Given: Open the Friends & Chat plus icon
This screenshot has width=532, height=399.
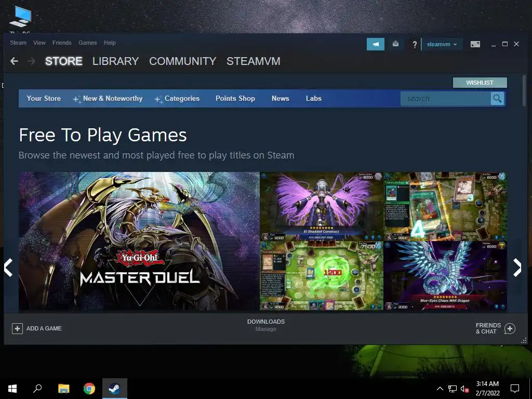Looking at the screenshot, I should click(510, 328).
